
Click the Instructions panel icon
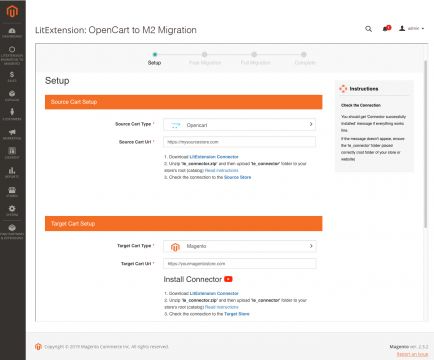point(343,89)
